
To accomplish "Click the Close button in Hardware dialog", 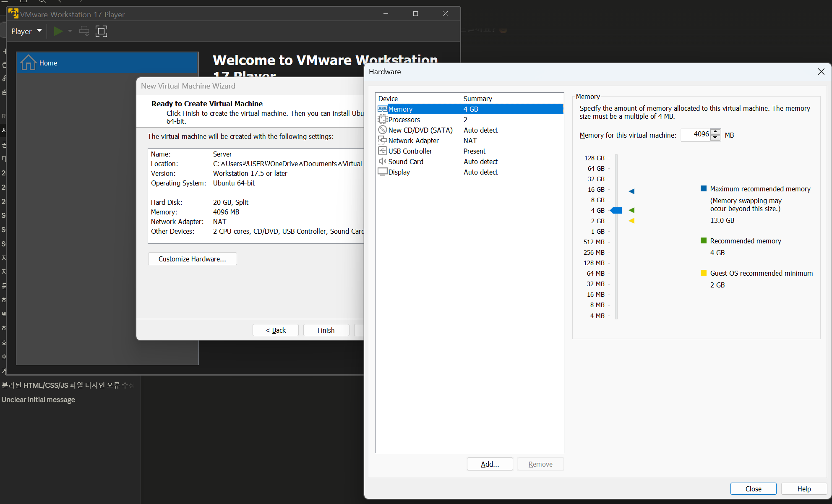I will (x=753, y=489).
